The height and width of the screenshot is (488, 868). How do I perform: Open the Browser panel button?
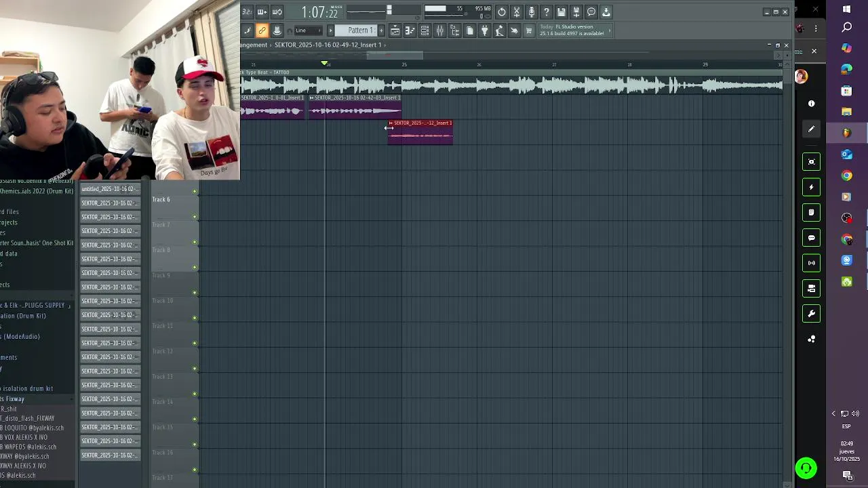click(x=454, y=30)
